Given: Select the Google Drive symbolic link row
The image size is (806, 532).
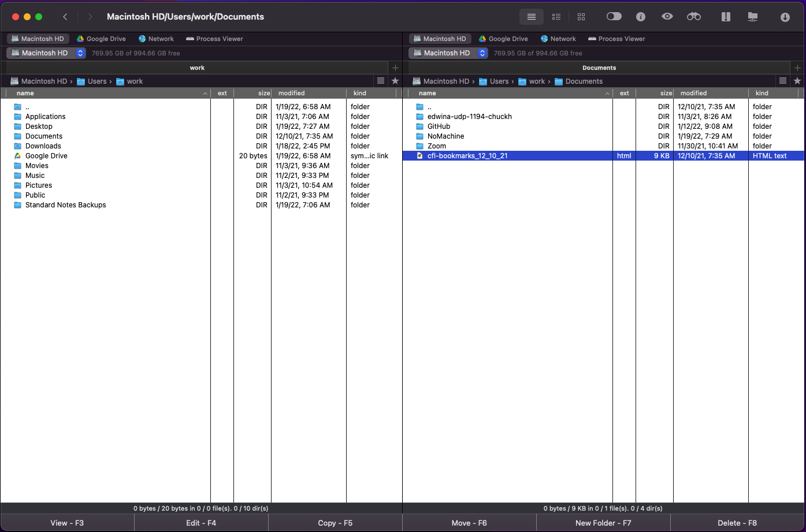Looking at the screenshot, I should tap(201, 156).
